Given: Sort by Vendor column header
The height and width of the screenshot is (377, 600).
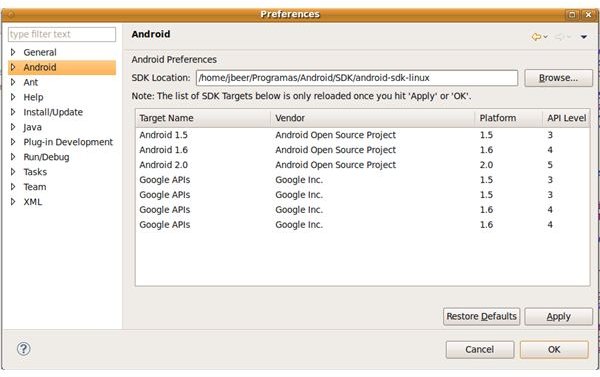Looking at the screenshot, I should (x=372, y=118).
